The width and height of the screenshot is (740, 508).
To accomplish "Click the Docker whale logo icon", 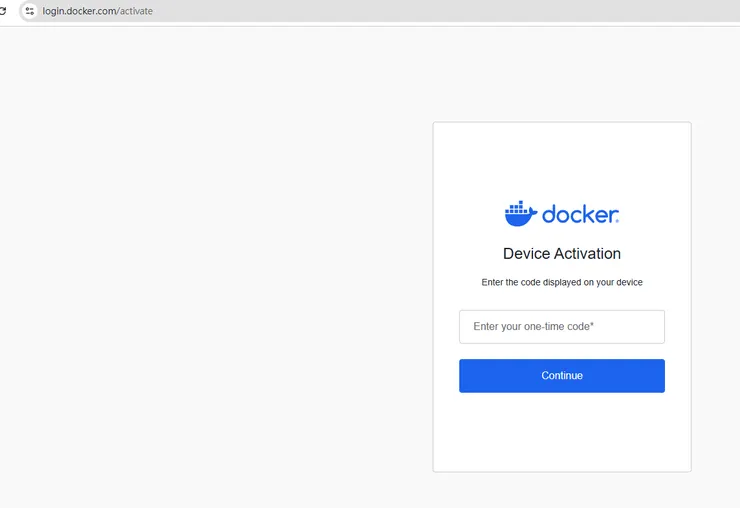I will [521, 213].
